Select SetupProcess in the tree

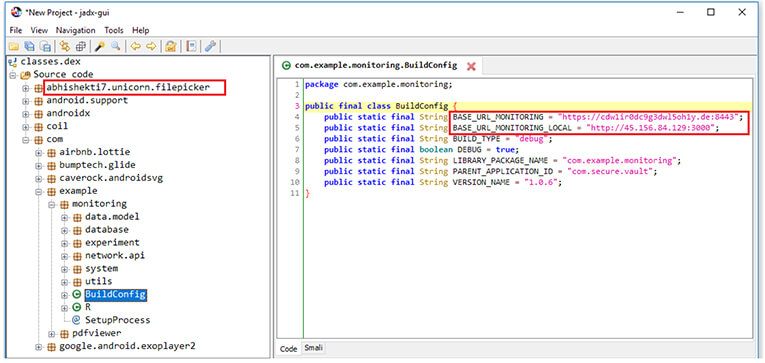(x=118, y=320)
